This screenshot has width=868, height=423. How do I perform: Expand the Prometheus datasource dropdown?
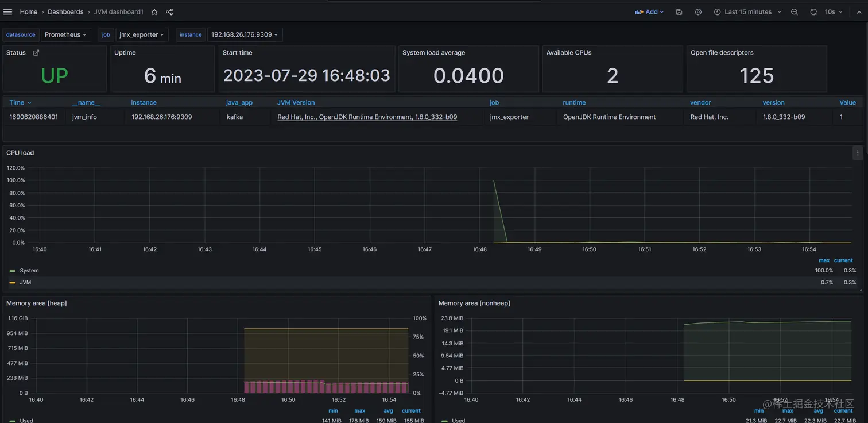[x=65, y=34]
